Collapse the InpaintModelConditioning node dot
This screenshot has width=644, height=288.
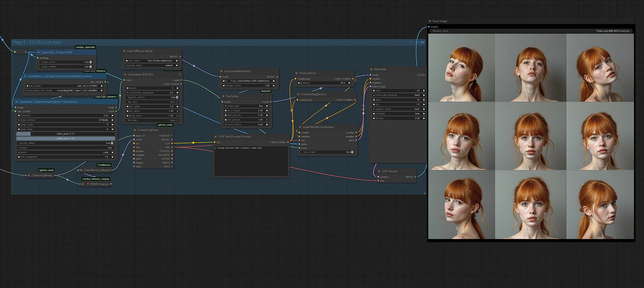(x=300, y=127)
